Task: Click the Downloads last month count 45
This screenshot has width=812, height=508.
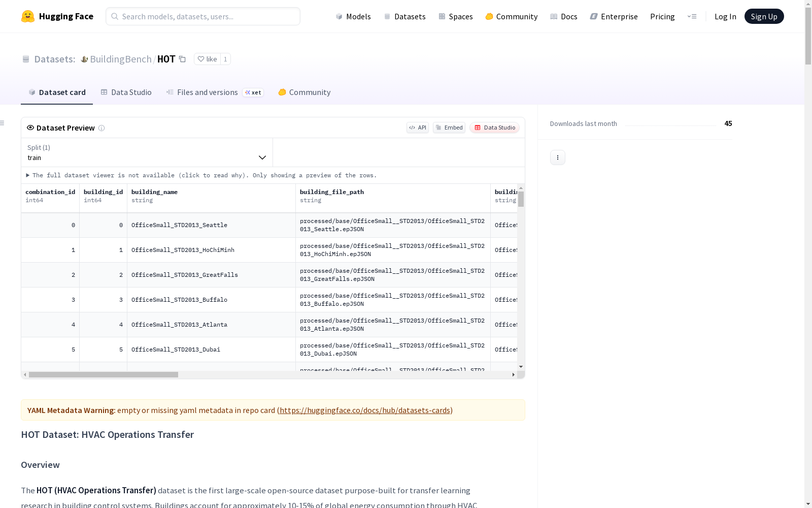Action: [728, 123]
